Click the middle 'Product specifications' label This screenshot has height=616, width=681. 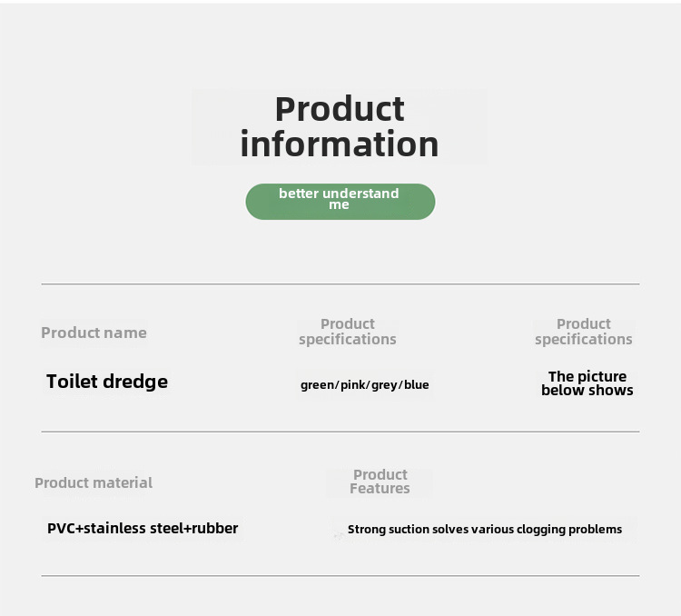click(348, 332)
